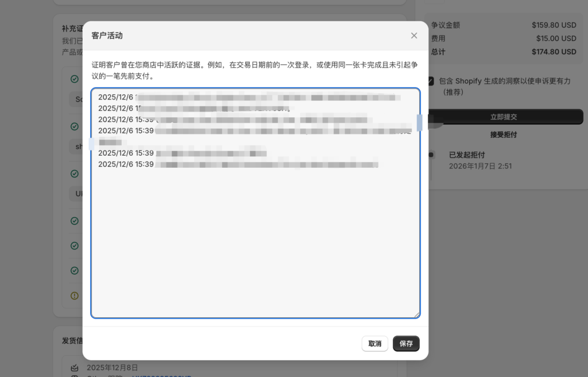588x377 pixels.
Task: Click the 发货信息 section header
Action: click(73, 340)
